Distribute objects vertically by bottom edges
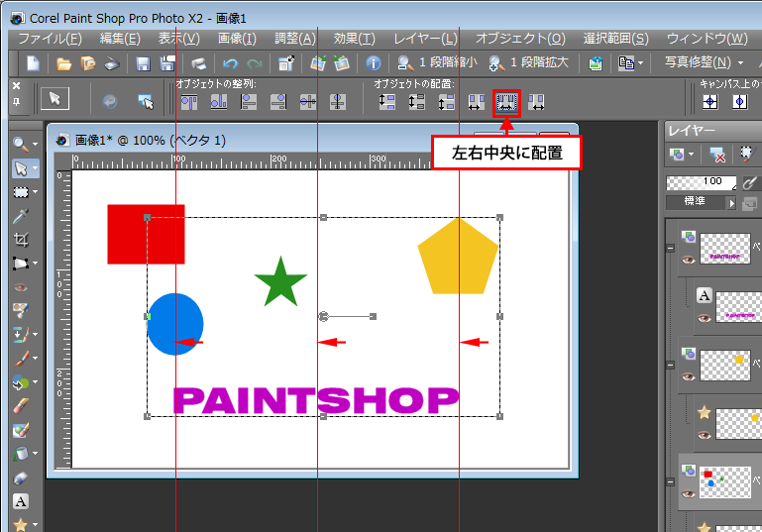This screenshot has height=532, width=762. point(447,102)
